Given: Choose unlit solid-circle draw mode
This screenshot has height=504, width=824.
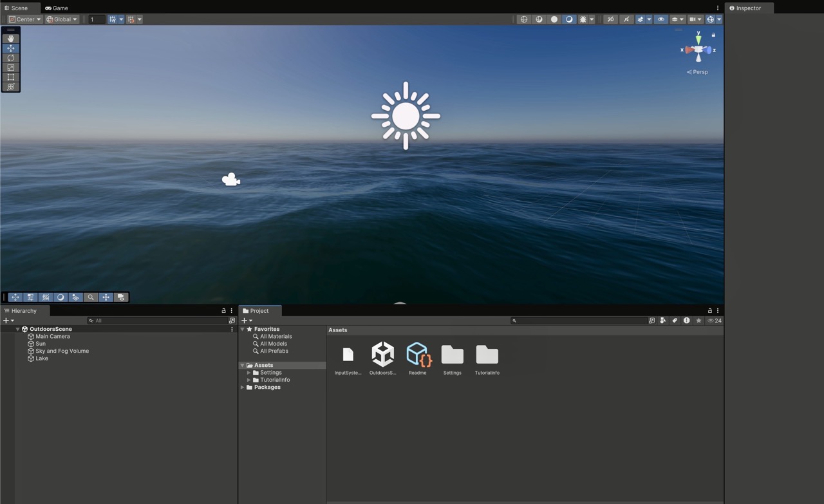Looking at the screenshot, I should coord(554,19).
